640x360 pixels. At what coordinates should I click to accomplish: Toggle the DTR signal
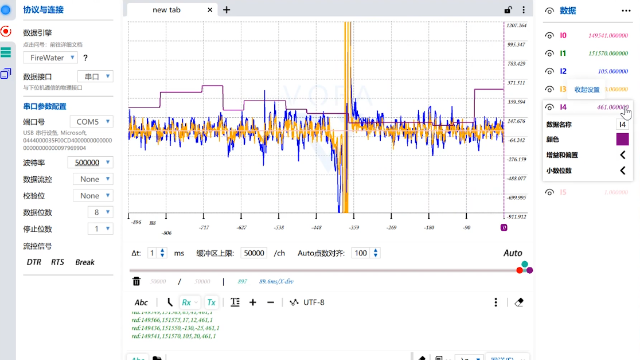[34, 262]
